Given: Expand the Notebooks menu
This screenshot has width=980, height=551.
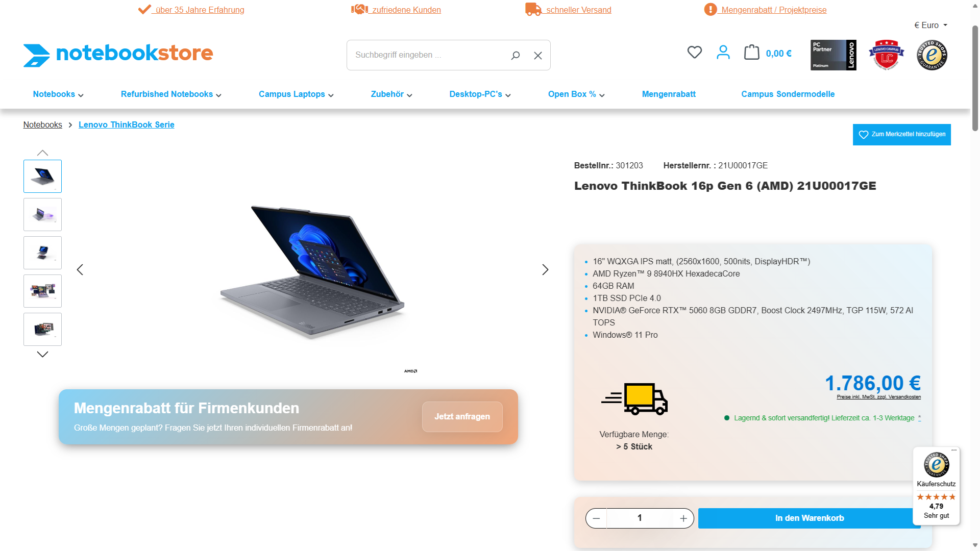Looking at the screenshot, I should [x=58, y=94].
